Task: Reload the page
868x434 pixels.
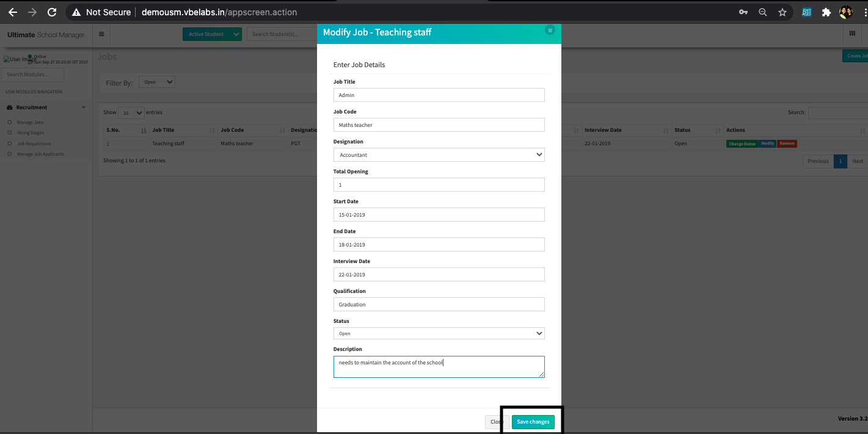Action: pos(52,12)
